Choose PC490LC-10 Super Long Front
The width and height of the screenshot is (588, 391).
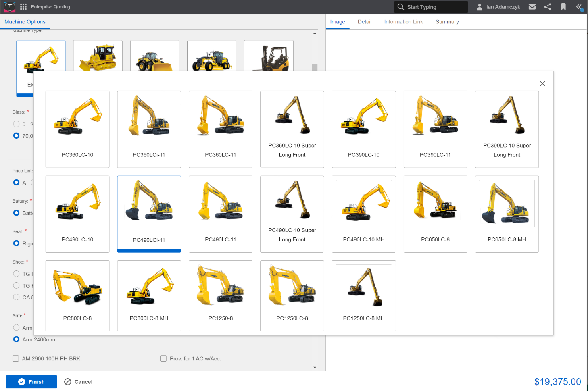click(x=292, y=214)
